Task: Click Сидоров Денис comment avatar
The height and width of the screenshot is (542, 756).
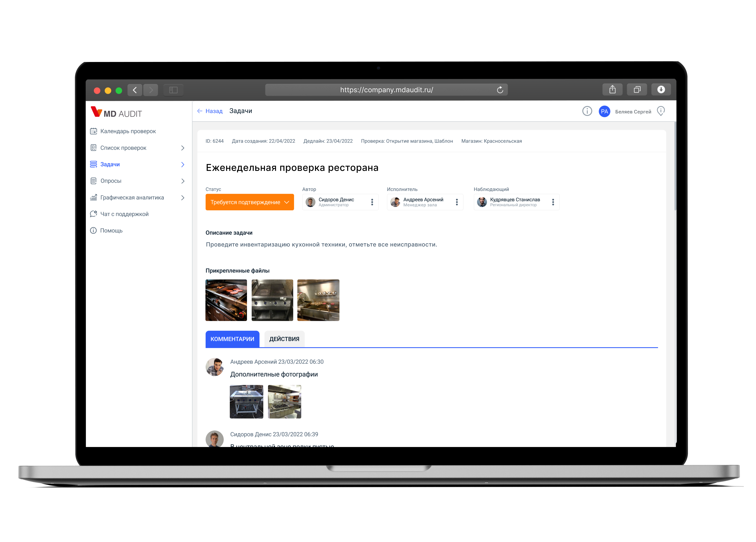Action: point(215,439)
